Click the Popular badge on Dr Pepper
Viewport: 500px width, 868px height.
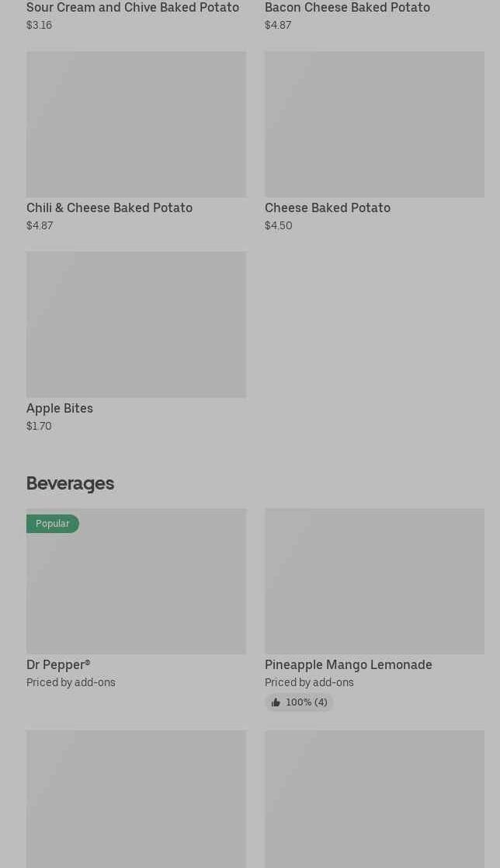pyautogui.click(x=53, y=524)
